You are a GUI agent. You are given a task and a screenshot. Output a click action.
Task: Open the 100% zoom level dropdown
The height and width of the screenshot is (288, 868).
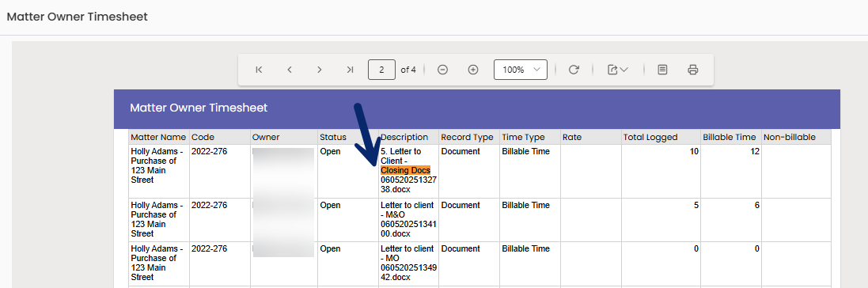(x=521, y=70)
